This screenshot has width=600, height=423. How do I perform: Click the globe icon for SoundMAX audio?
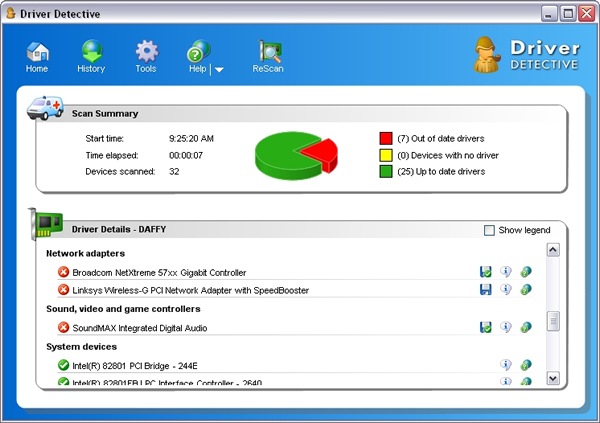(526, 327)
